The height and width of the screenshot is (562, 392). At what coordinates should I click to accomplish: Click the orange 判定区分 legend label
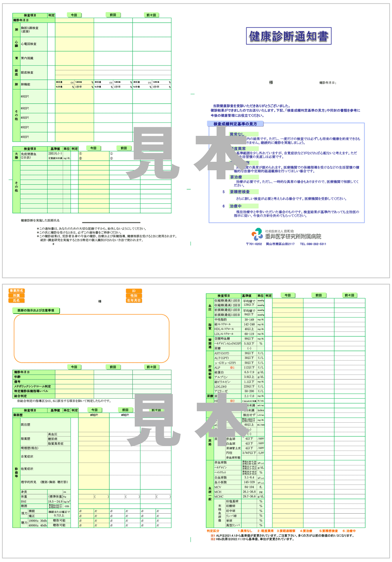[213, 531]
